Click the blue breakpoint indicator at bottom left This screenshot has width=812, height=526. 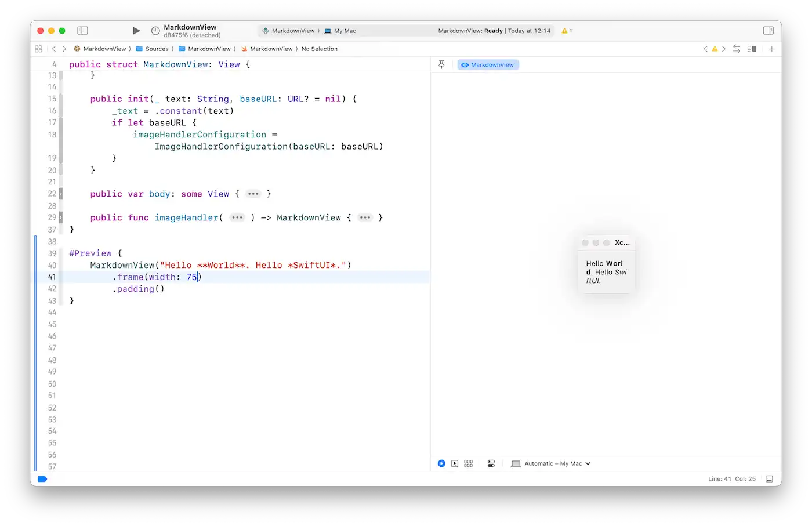click(x=42, y=479)
